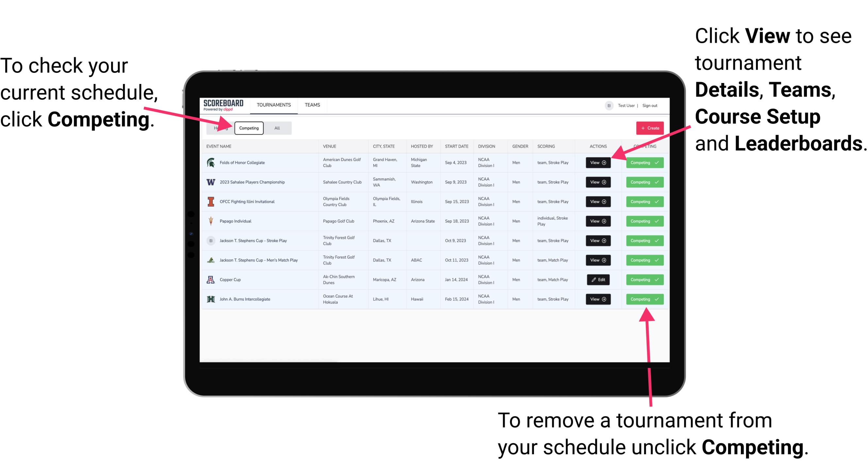868x467 pixels.
Task: Click View icon for John A. Burns Intercollegiate
Action: click(x=597, y=299)
